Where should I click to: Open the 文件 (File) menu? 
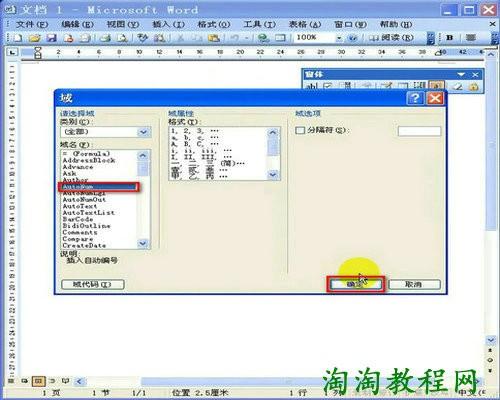[32, 24]
